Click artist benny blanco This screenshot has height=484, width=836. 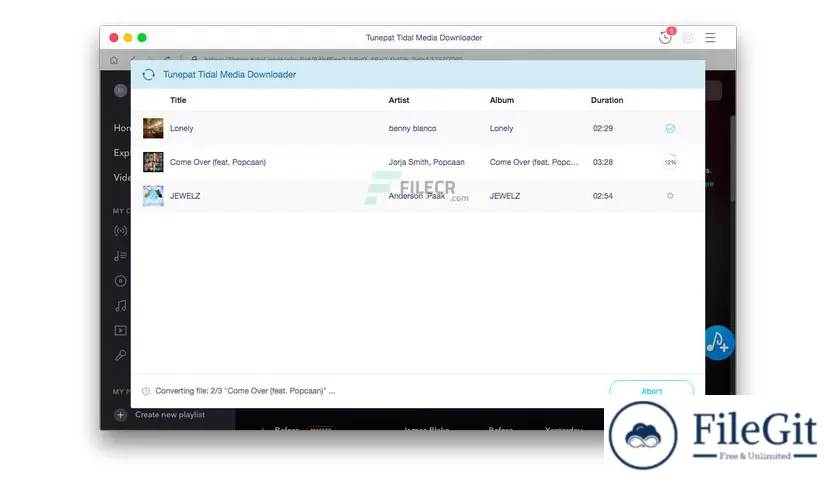click(x=412, y=128)
